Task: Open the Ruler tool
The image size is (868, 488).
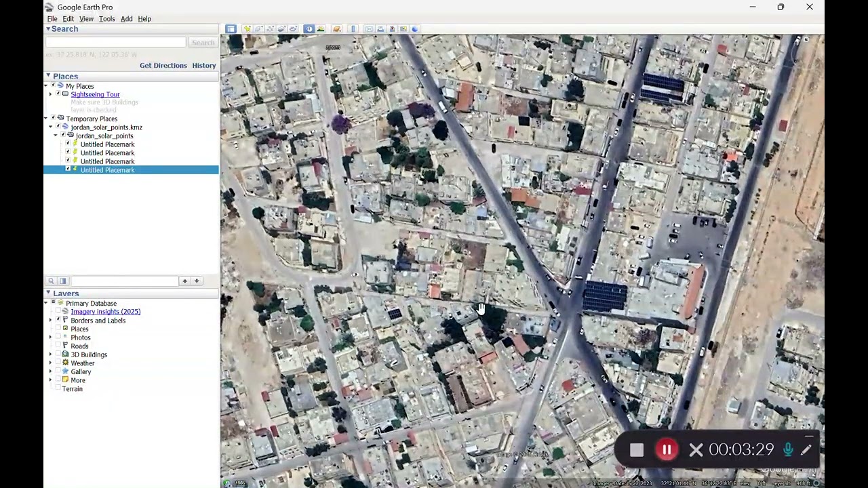Action: coord(353,29)
